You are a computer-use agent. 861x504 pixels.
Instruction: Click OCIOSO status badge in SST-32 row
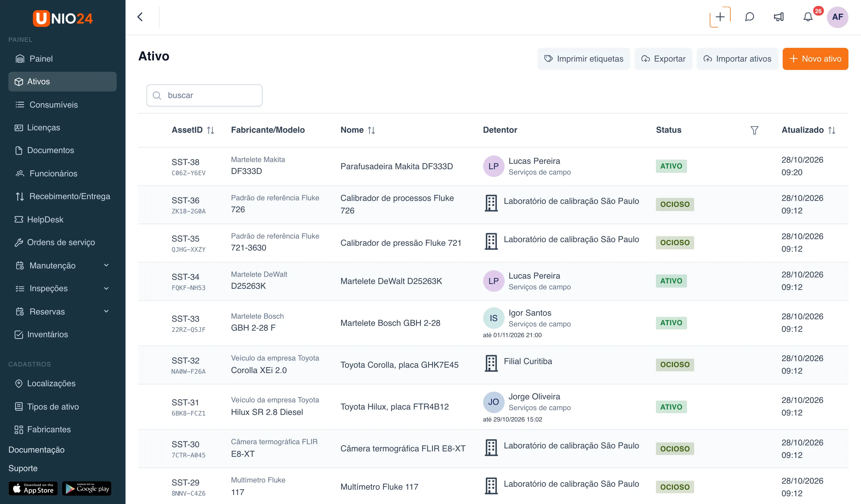[674, 365]
